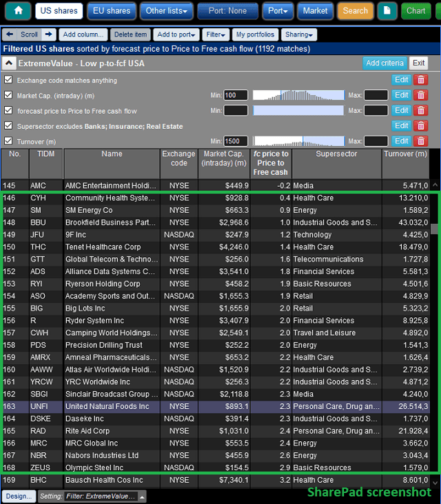Edit the Supersector criterion
Screen dimensions: 441x504
(402, 125)
